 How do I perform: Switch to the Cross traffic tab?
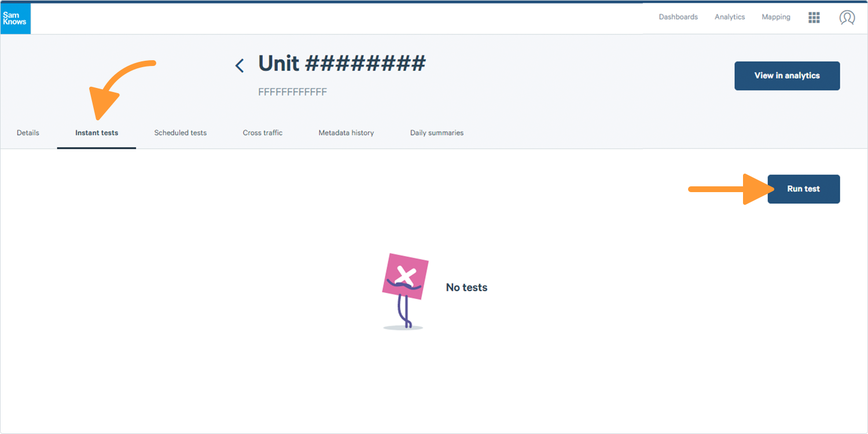[x=263, y=133]
